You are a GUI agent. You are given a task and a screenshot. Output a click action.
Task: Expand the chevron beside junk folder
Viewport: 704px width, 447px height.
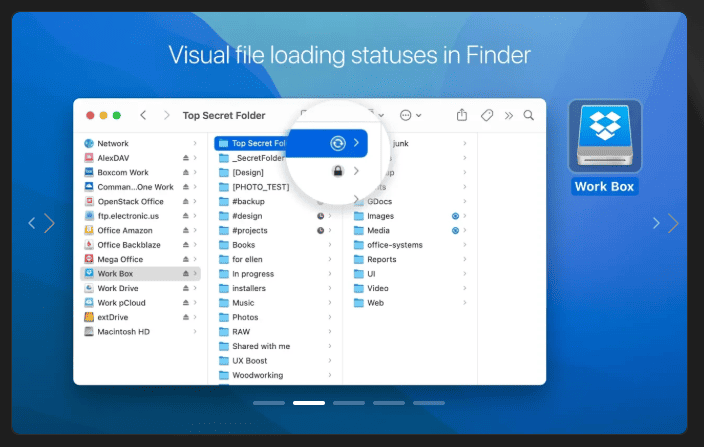pyautogui.click(x=465, y=143)
